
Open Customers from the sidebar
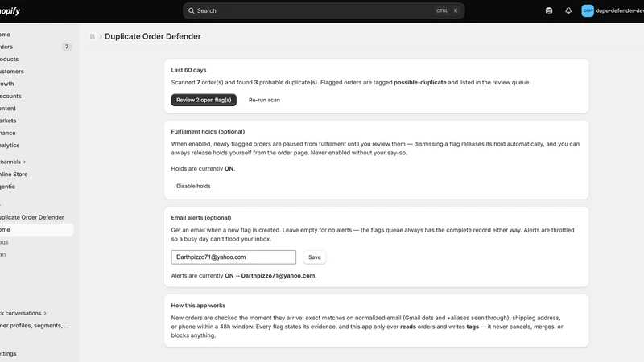pos(12,72)
